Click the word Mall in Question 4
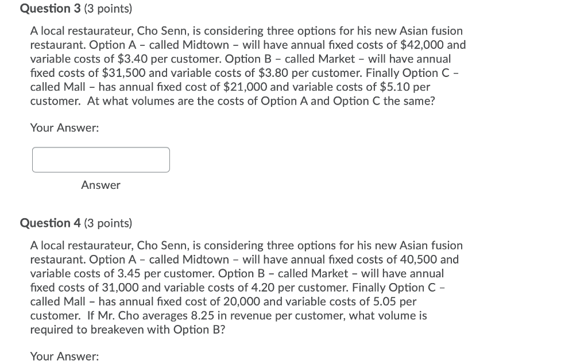Screen dimensions: 588x364 coord(73,301)
